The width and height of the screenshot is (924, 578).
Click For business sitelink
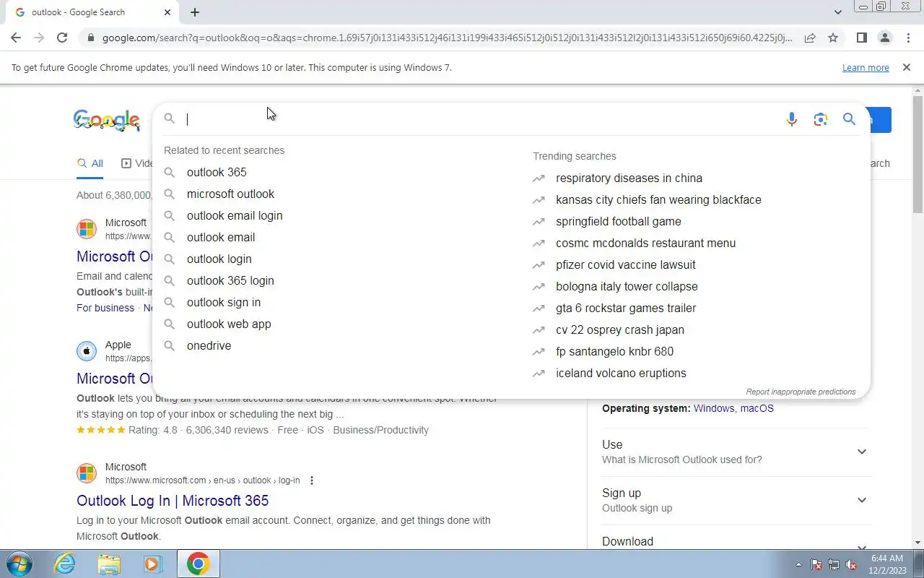point(105,308)
